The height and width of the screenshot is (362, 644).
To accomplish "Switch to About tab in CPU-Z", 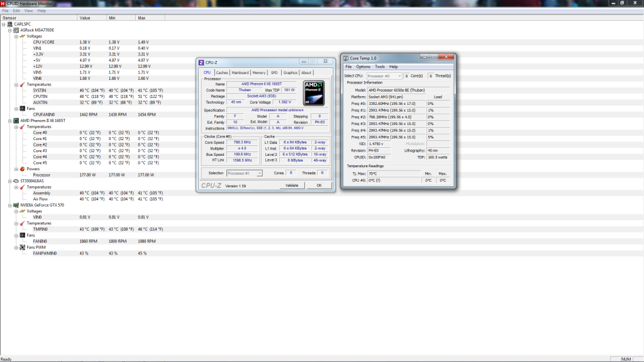I will (306, 73).
